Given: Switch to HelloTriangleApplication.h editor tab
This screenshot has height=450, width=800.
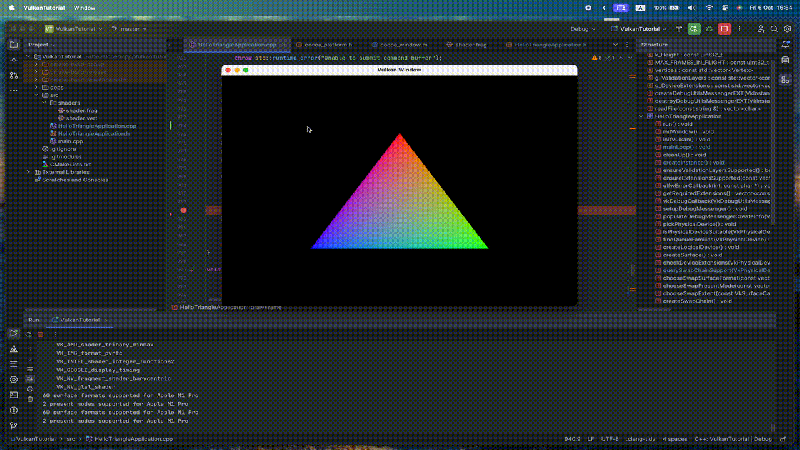Looking at the screenshot, I should (x=548, y=45).
